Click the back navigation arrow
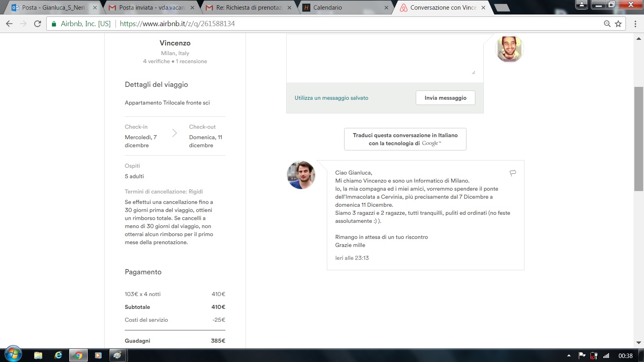644x362 pixels. (9, 24)
